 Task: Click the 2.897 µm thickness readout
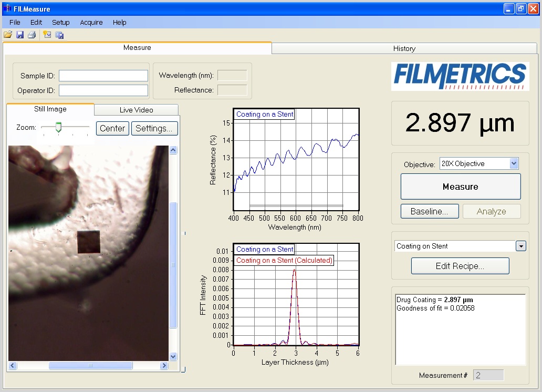click(460, 123)
